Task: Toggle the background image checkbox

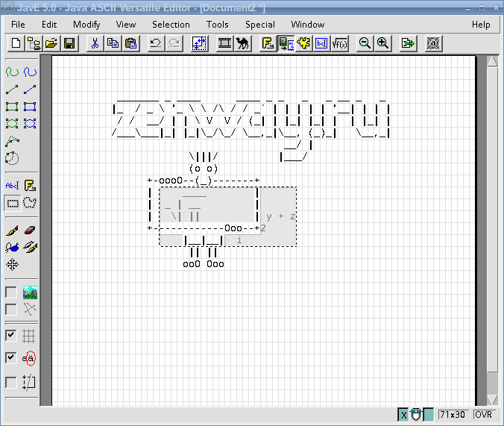Action: (x=11, y=292)
